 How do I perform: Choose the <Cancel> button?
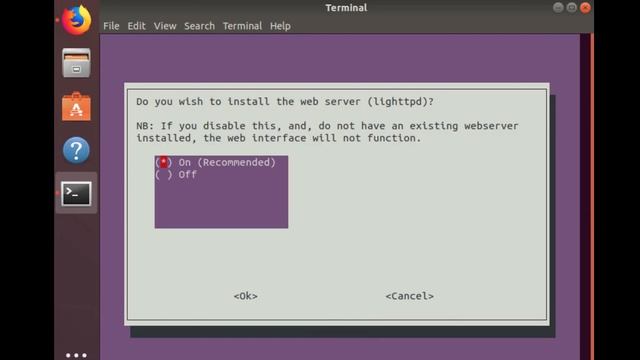click(x=409, y=296)
